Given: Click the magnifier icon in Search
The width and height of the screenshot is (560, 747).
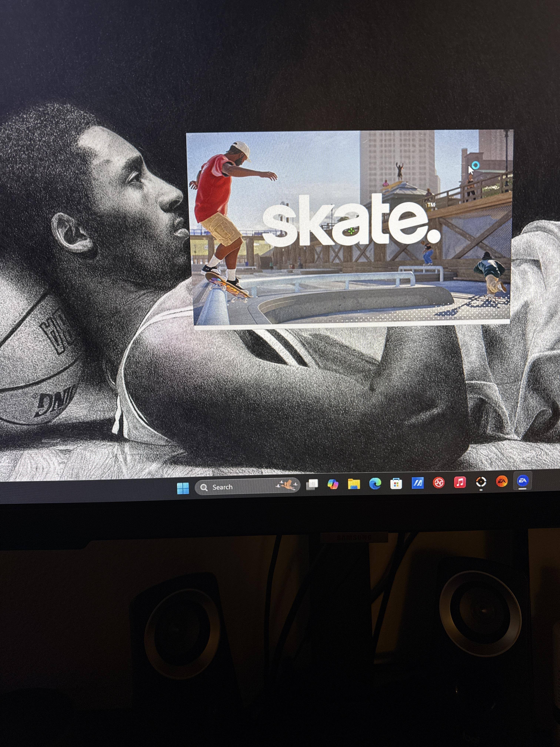Looking at the screenshot, I should tap(204, 487).
